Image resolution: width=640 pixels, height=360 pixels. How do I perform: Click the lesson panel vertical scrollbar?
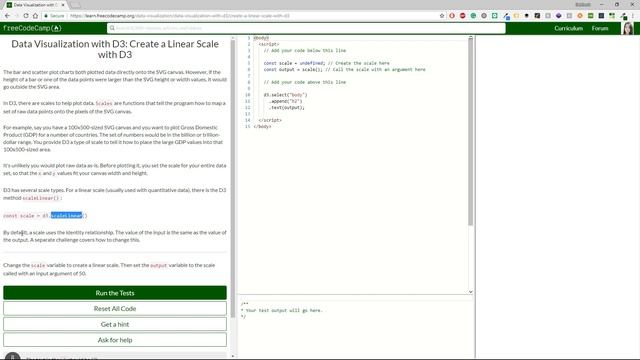point(233,179)
